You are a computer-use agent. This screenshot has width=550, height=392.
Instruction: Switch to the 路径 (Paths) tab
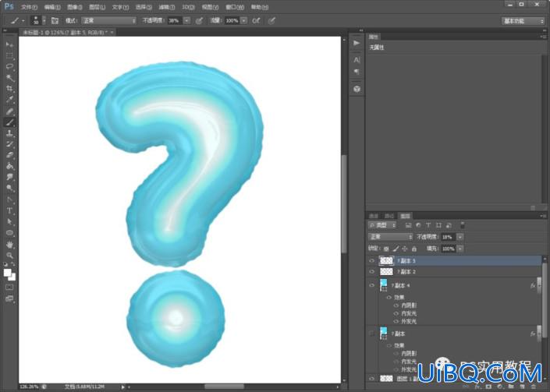click(x=389, y=216)
